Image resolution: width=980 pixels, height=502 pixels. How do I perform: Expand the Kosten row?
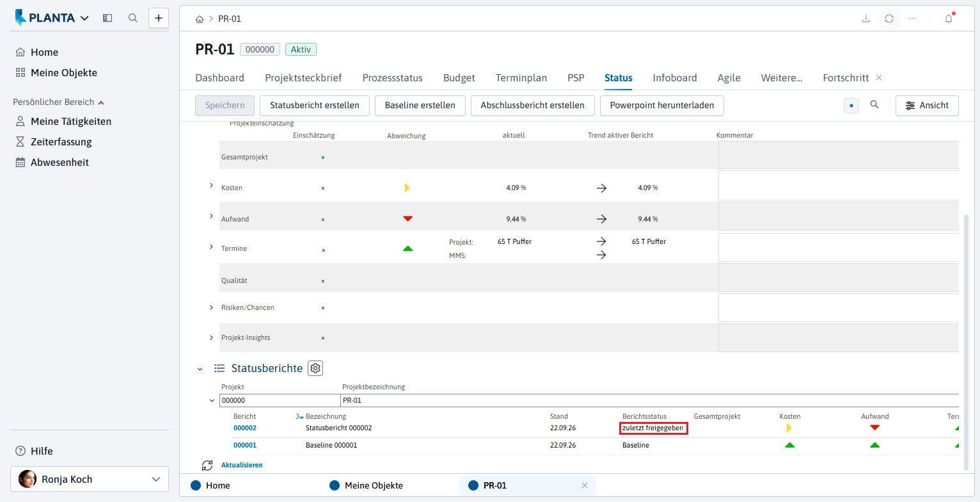(x=211, y=186)
